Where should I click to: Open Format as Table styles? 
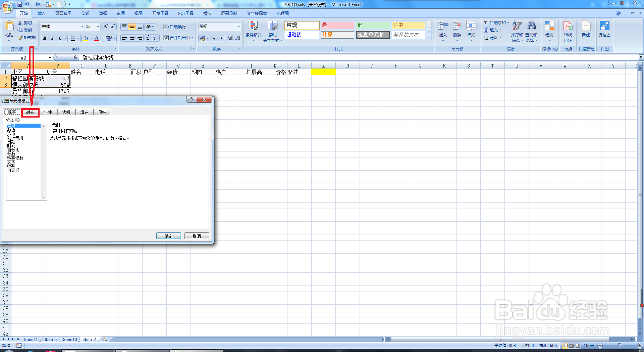272,31
